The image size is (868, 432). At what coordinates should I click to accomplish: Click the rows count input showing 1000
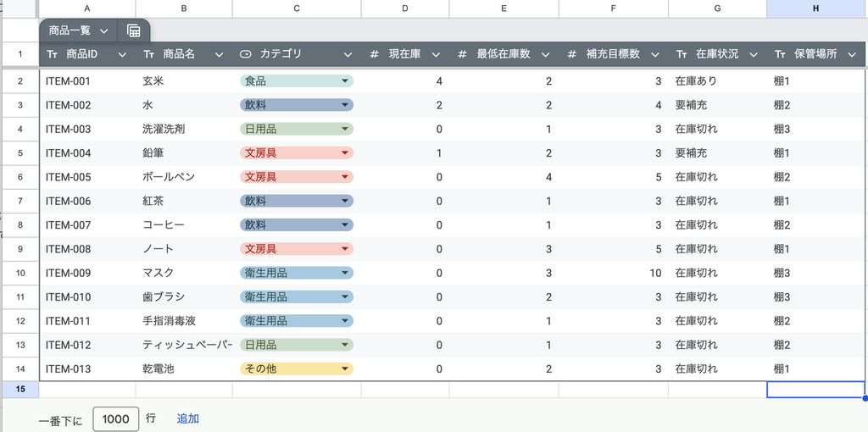pos(115,418)
